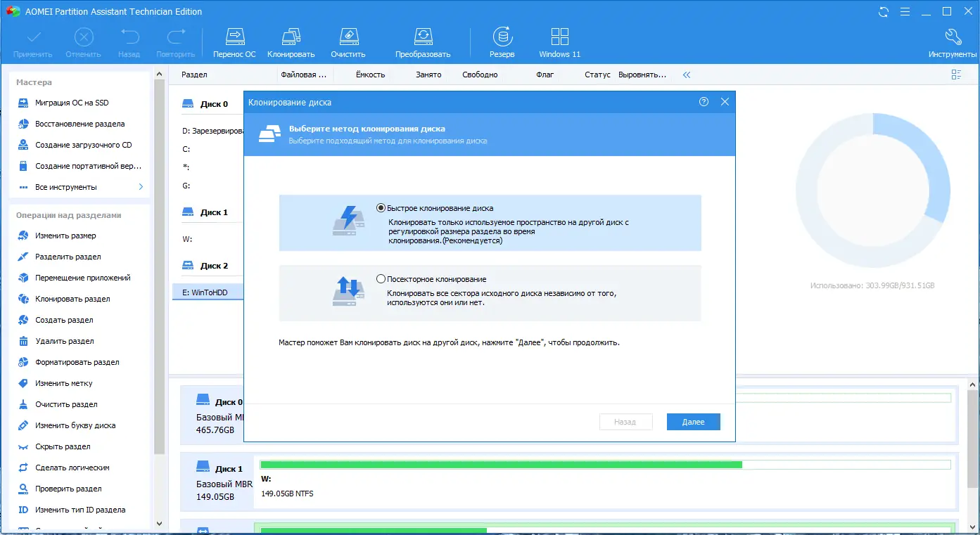
Task: Click the Ёмкость column header
Action: click(x=370, y=75)
